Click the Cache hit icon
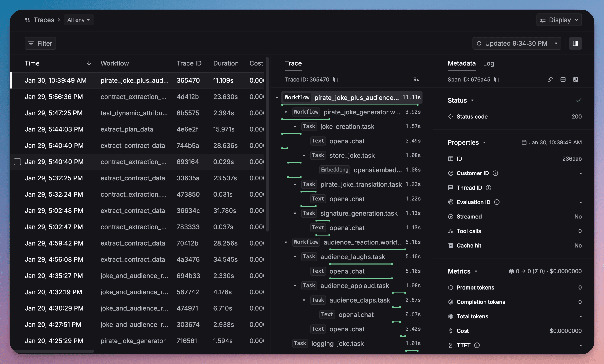Image resolution: width=604 pixels, height=364 pixels. click(451, 245)
